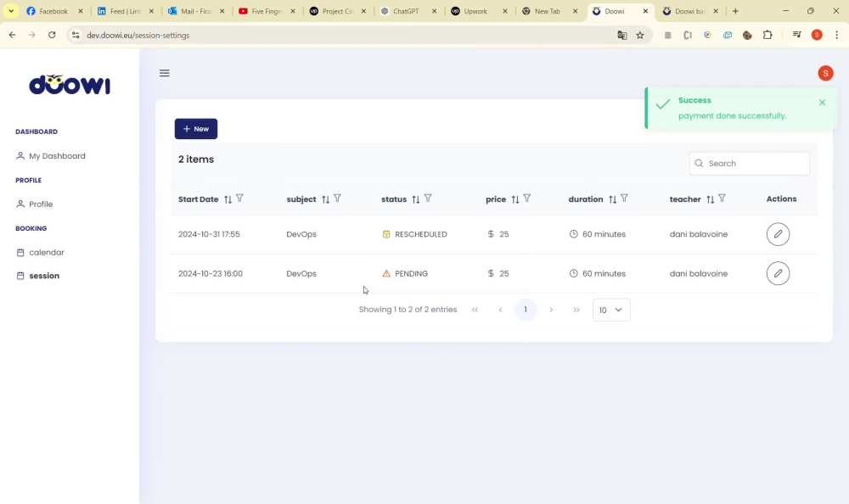Click the date 2024-10-23 16:00
This screenshot has width=849, height=504.
coord(210,273)
